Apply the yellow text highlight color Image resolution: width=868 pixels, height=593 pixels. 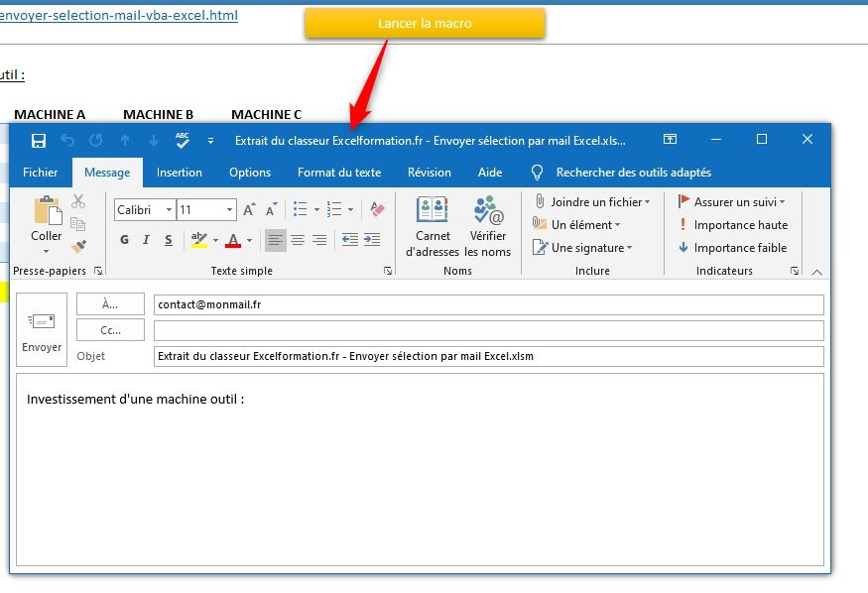coord(197,239)
